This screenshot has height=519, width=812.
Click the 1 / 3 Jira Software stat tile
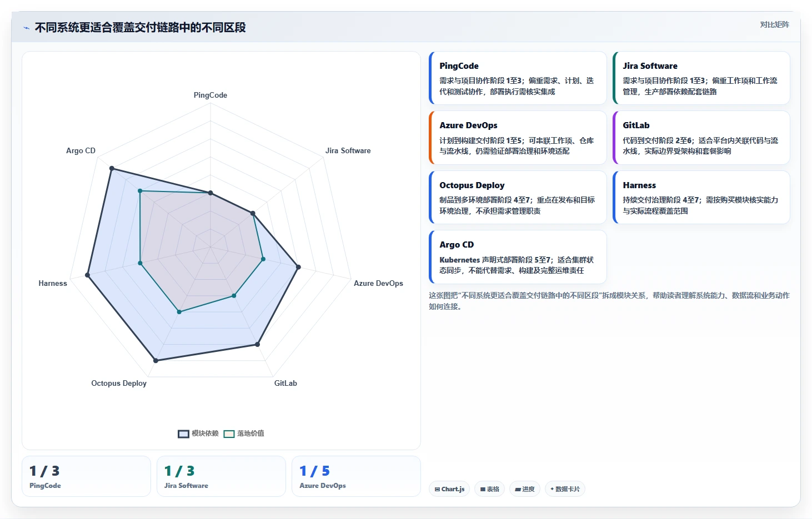tap(221, 476)
